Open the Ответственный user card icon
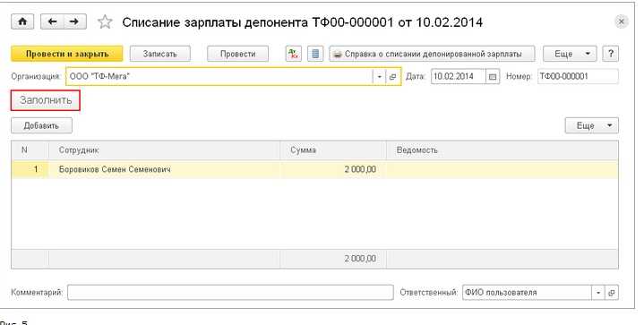The image size is (644, 325). [x=612, y=293]
